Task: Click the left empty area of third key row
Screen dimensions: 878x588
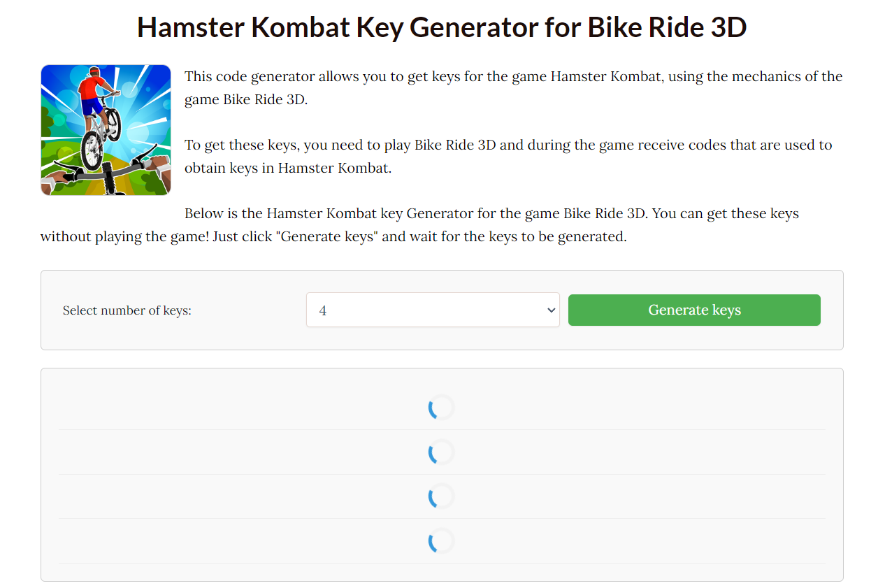Action: tap(238, 496)
